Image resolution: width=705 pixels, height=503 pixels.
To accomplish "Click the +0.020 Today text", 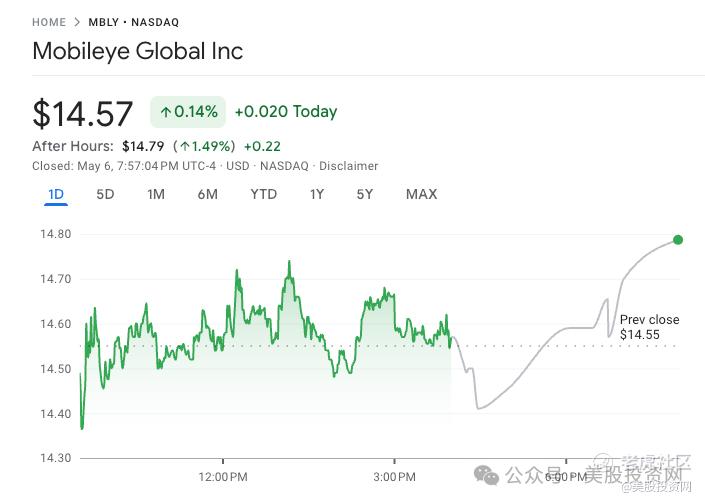I will click(x=286, y=111).
